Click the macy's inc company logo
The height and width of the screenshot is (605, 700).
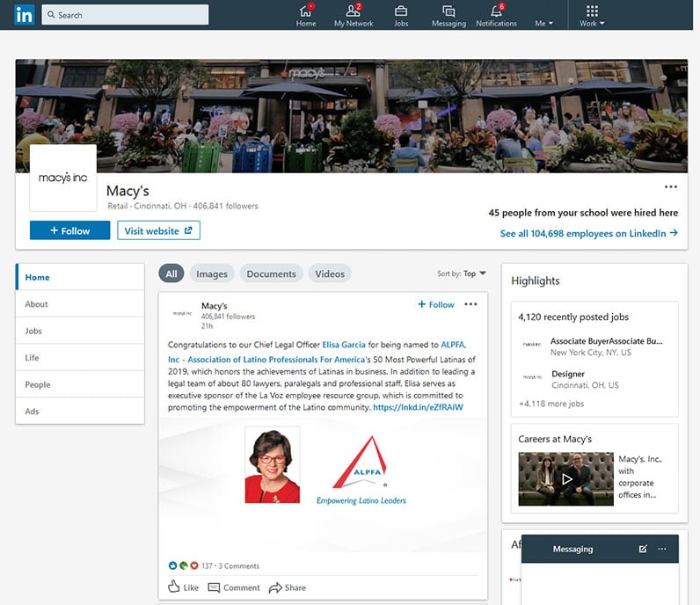click(63, 178)
